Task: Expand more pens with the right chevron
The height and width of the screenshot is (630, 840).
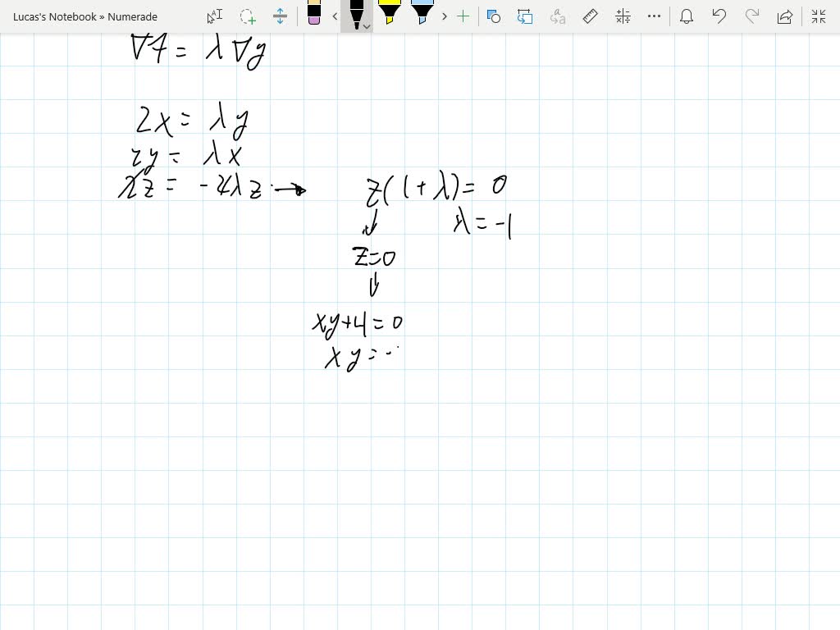Action: pyautogui.click(x=444, y=16)
